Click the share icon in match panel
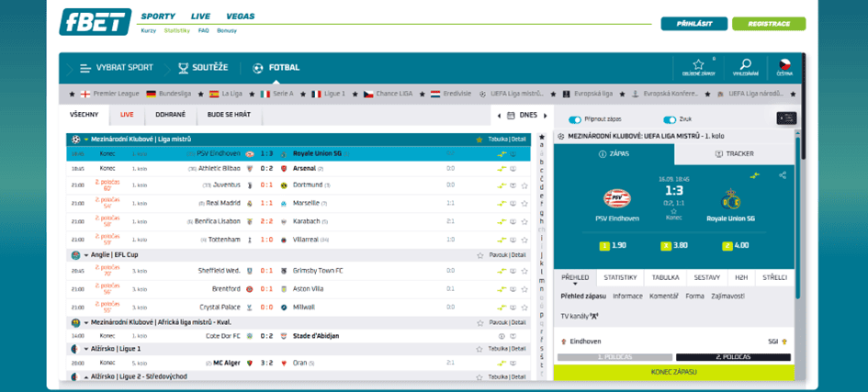868x392 pixels. pyautogui.click(x=783, y=175)
